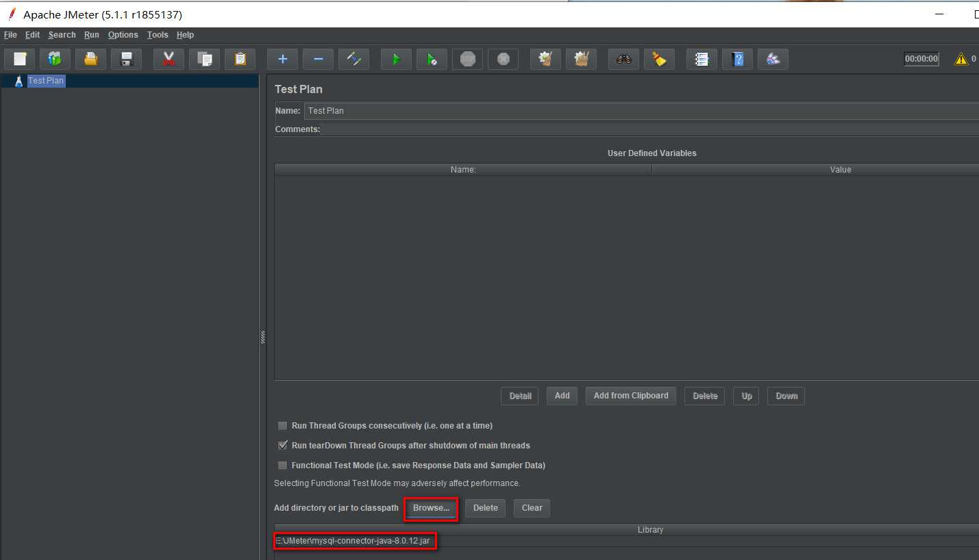
Task: Open Search with the binoculars icon
Action: click(623, 59)
